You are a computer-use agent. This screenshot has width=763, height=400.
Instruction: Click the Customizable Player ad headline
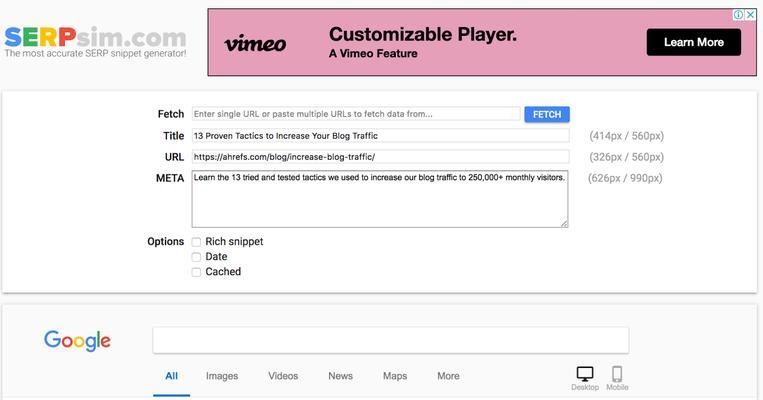423,35
